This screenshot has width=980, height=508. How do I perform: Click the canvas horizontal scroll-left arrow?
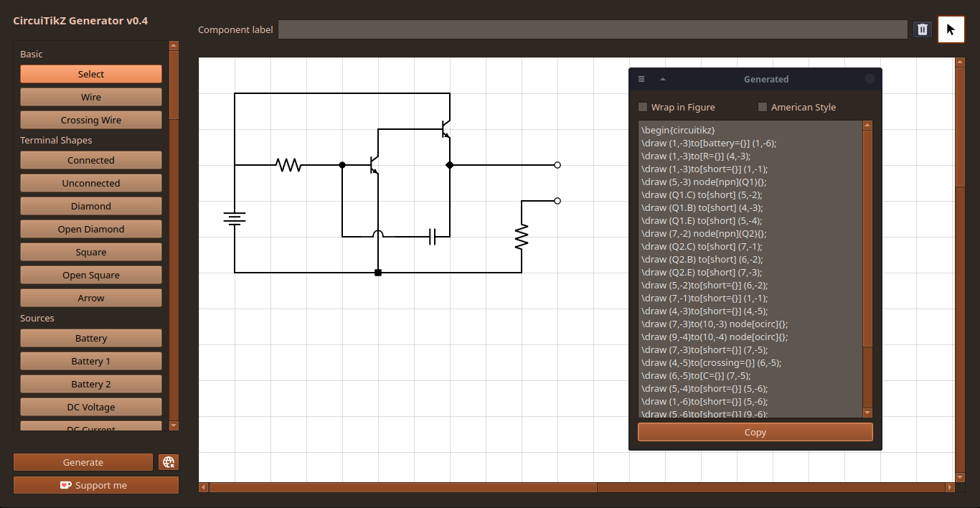coord(204,487)
